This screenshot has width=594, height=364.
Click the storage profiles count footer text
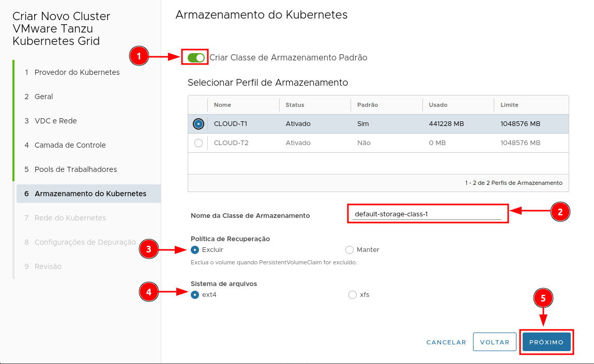[514, 183]
